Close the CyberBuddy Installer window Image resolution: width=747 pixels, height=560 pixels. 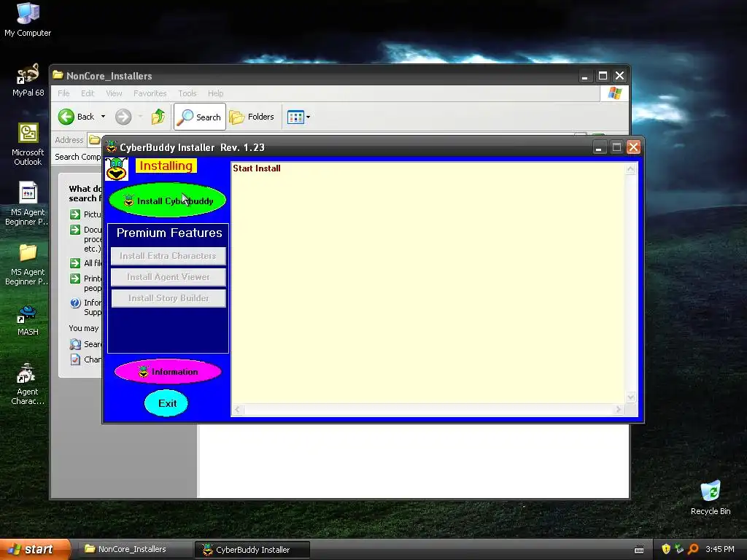(x=633, y=147)
